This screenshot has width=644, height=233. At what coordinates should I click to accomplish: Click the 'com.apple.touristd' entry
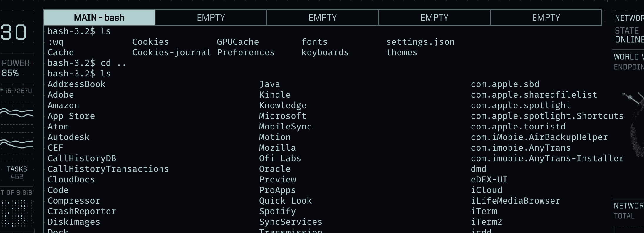click(518, 127)
